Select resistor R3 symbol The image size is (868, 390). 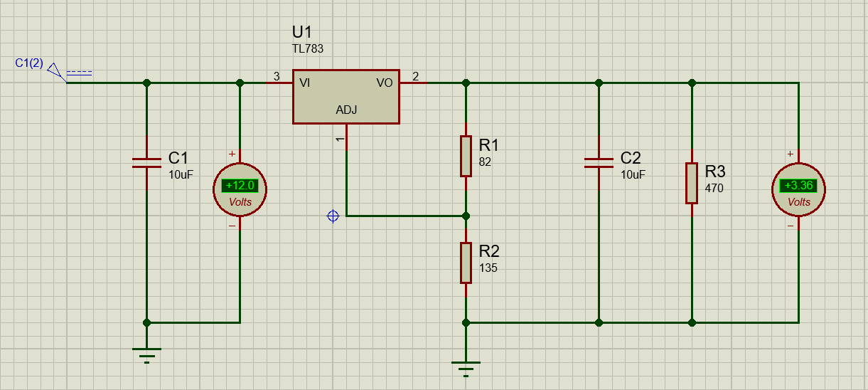[692, 183]
